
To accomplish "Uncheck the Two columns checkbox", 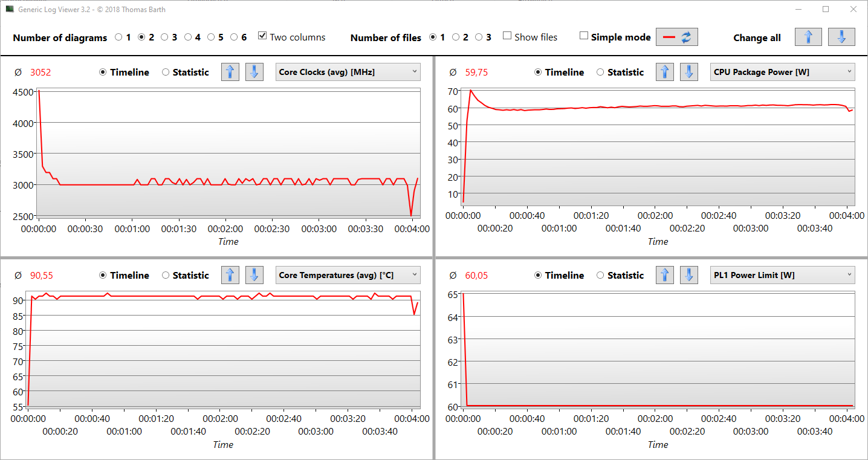I will [262, 36].
